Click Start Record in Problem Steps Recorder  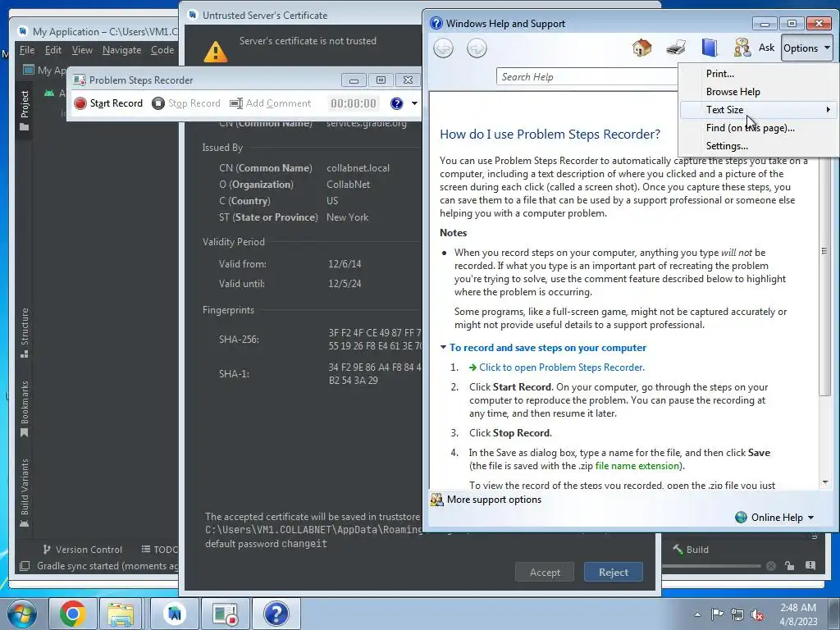(109, 103)
